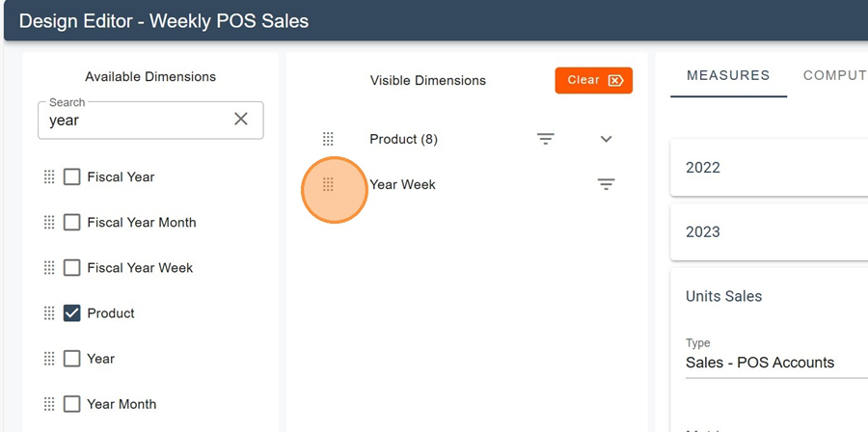Grab drag handle beside Year Week

point(328,184)
